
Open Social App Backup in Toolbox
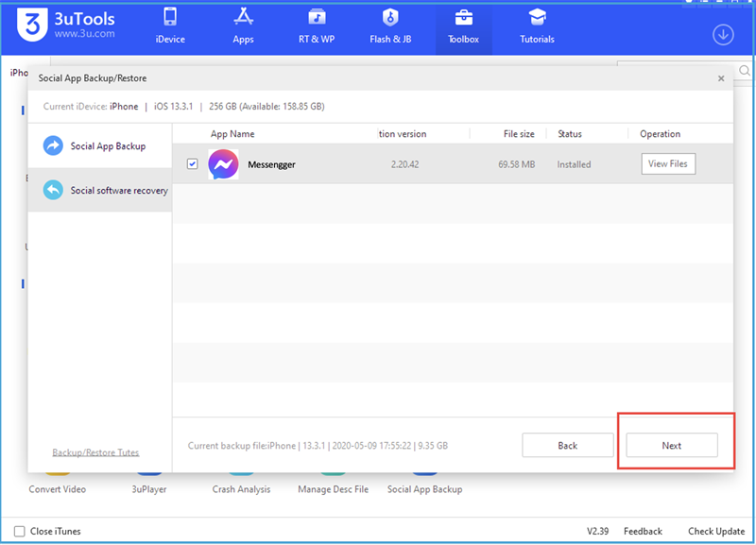(x=424, y=489)
